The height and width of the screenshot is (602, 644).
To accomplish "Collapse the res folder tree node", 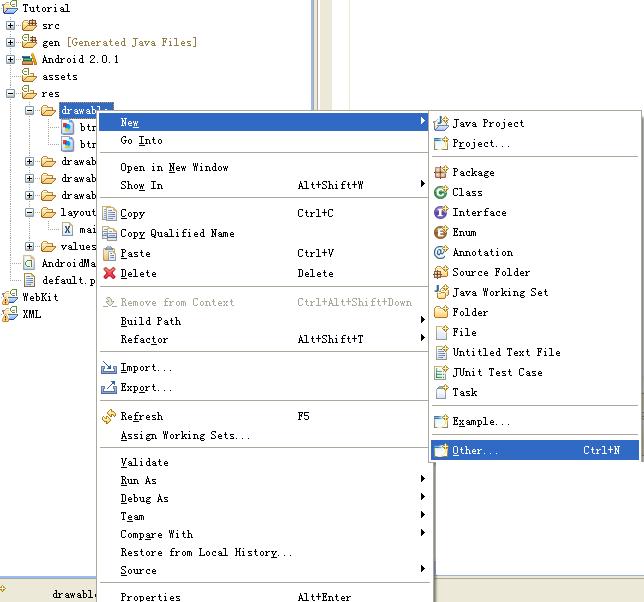I will click(x=11, y=93).
